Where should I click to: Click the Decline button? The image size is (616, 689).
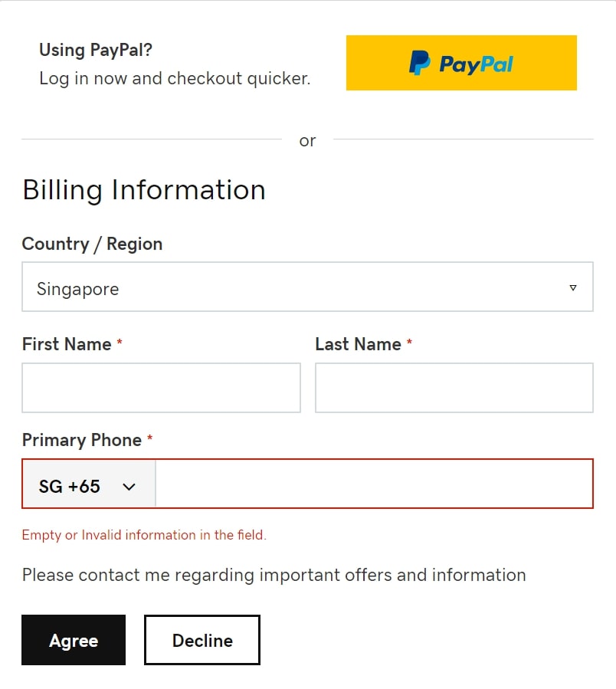[202, 640]
